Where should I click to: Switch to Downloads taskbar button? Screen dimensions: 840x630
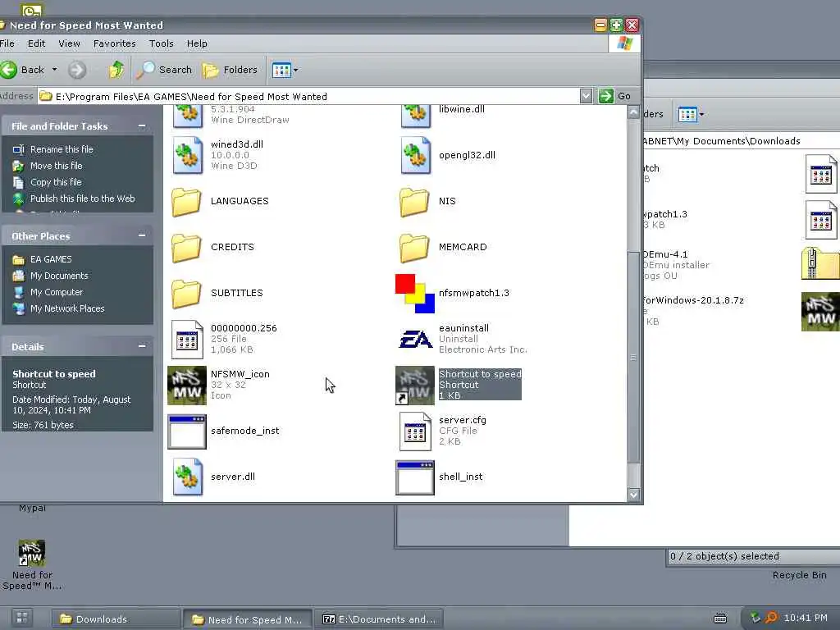pyautogui.click(x=115, y=619)
